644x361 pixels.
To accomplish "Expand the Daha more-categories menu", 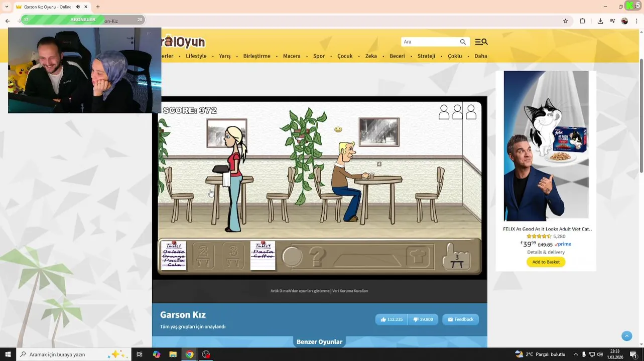I will pos(481,56).
